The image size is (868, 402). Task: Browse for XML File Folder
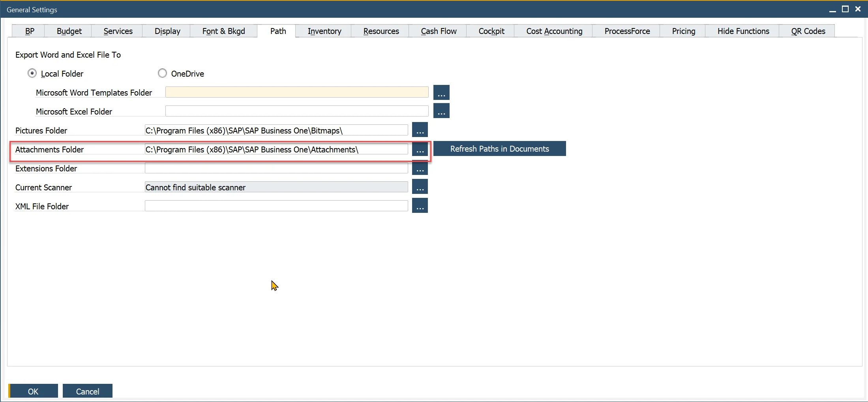[420, 206]
